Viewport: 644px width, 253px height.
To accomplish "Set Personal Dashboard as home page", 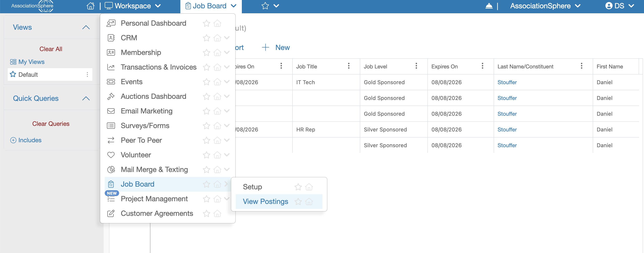I will [217, 23].
